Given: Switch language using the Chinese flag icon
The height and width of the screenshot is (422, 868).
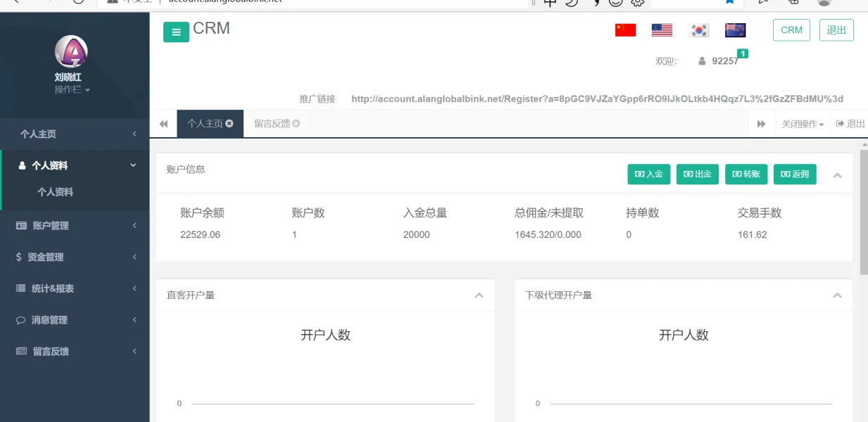Looking at the screenshot, I should pyautogui.click(x=624, y=30).
